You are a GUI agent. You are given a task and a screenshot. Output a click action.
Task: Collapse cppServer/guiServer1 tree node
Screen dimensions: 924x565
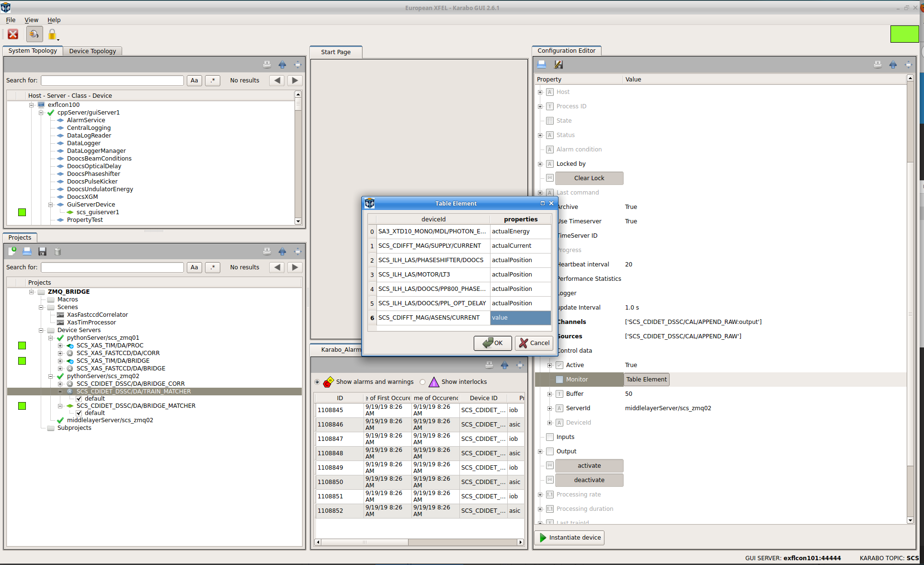(41, 113)
